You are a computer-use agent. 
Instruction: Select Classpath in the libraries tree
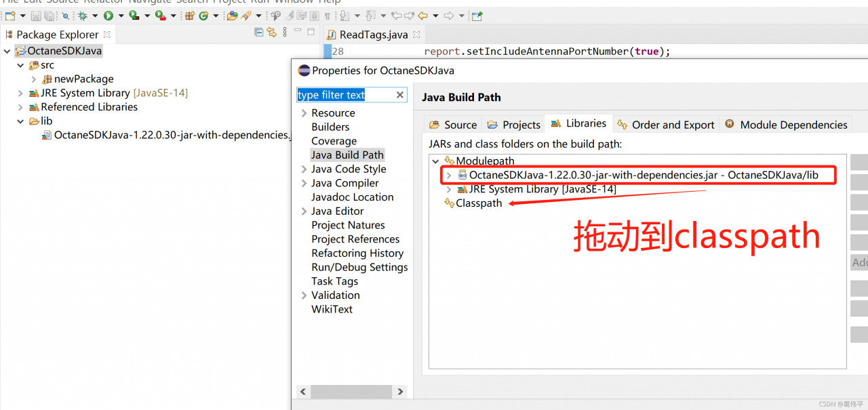pos(479,203)
